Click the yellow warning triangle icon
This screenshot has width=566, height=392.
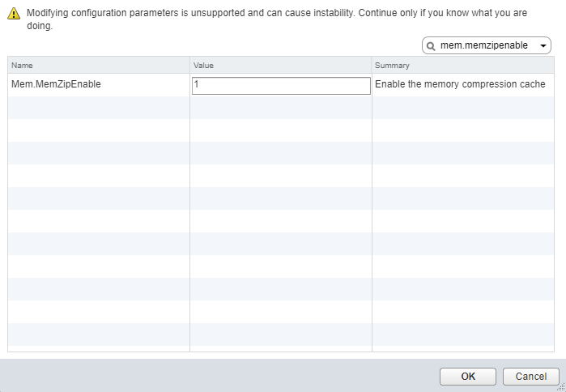click(x=14, y=15)
